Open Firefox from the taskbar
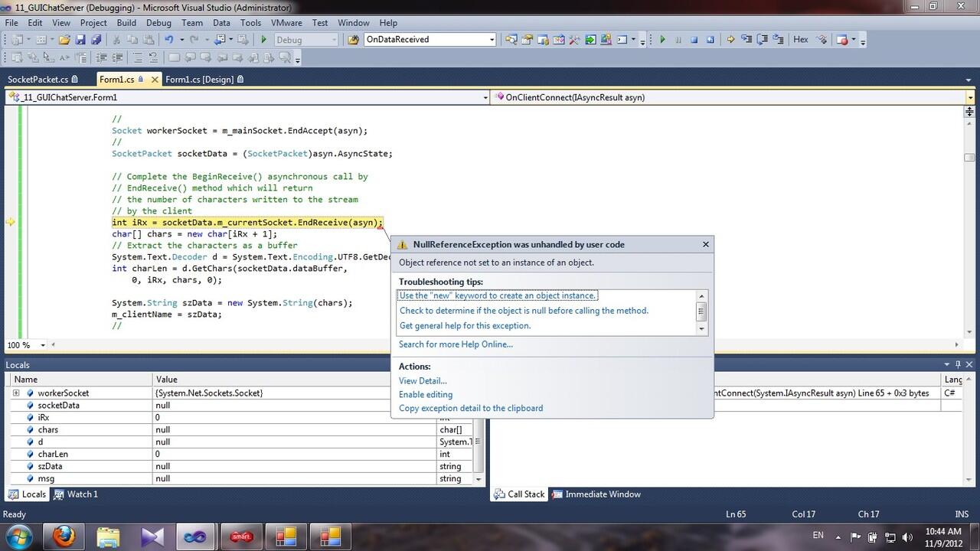The height and width of the screenshot is (551, 980). tap(65, 536)
